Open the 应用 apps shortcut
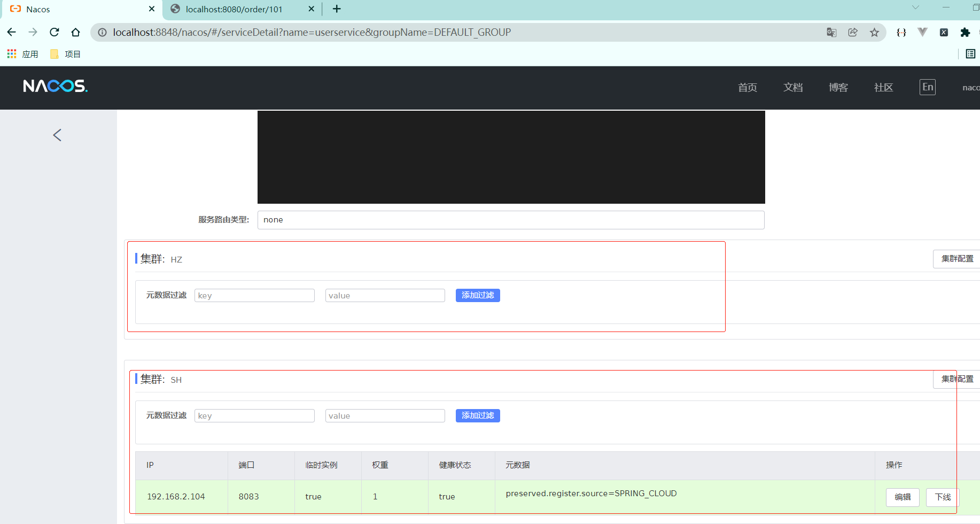Viewport: 980px width, 524px height. 22,54
